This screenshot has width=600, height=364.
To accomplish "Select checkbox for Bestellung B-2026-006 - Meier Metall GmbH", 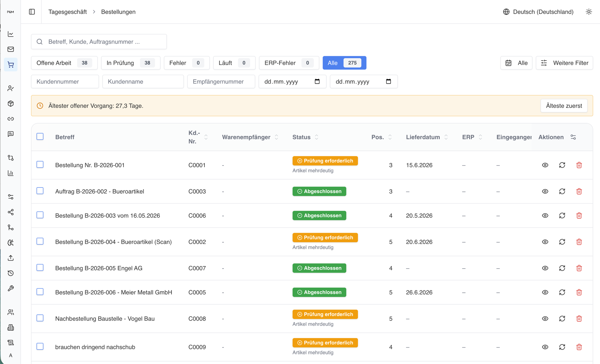I will point(40,292).
